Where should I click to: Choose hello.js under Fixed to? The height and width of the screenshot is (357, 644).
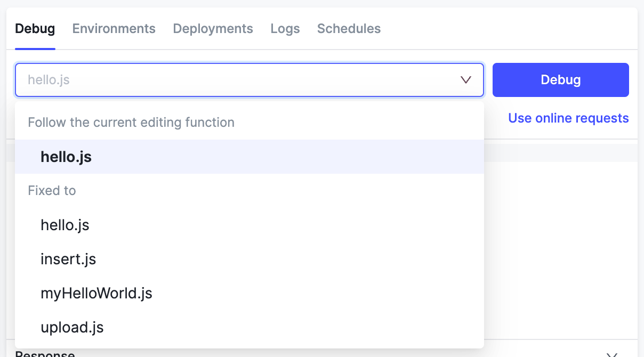[x=249, y=225]
